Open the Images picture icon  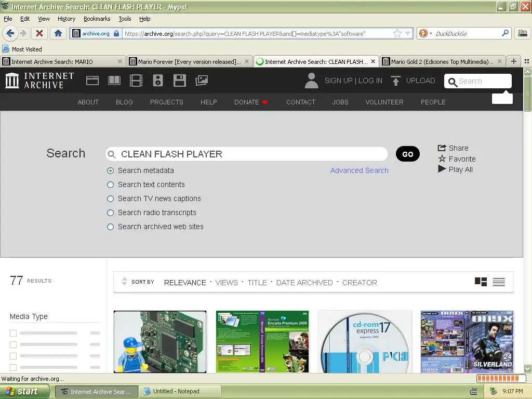[x=202, y=81]
